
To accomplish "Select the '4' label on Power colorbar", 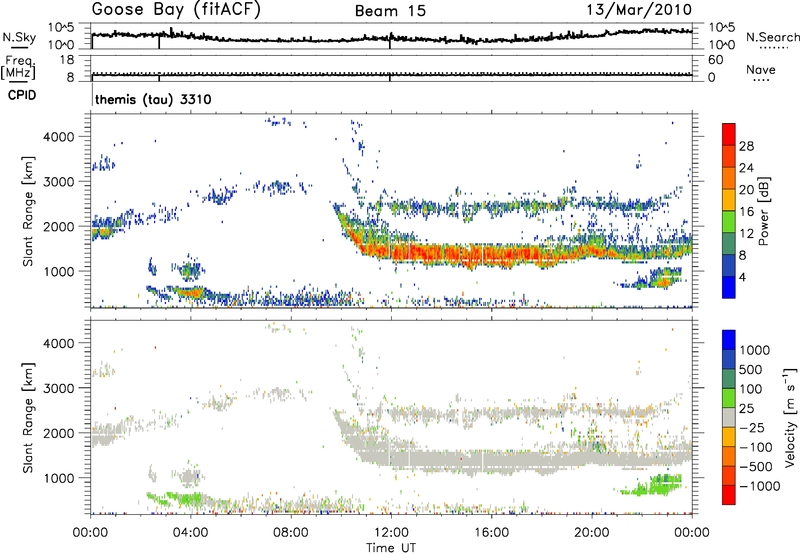I will click(742, 277).
